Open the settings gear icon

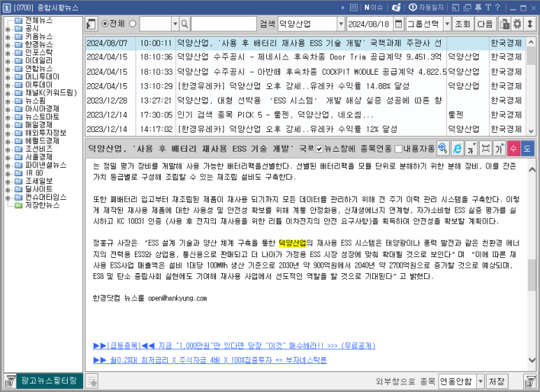coord(517,24)
